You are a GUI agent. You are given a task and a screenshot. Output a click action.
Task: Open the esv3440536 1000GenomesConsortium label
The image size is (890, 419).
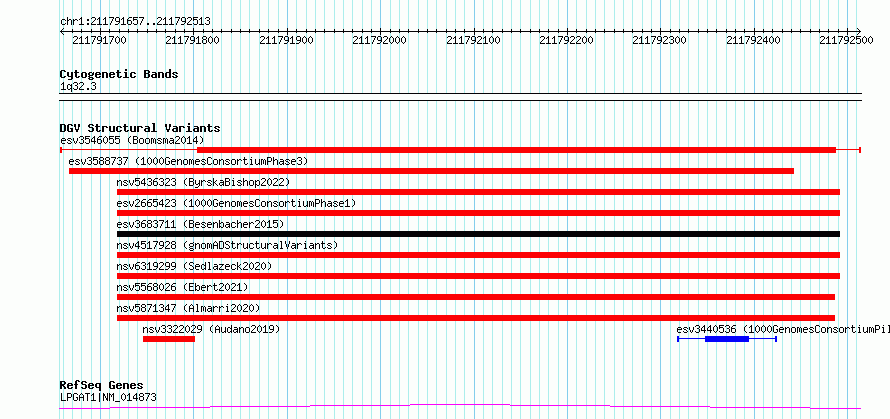tap(783, 329)
